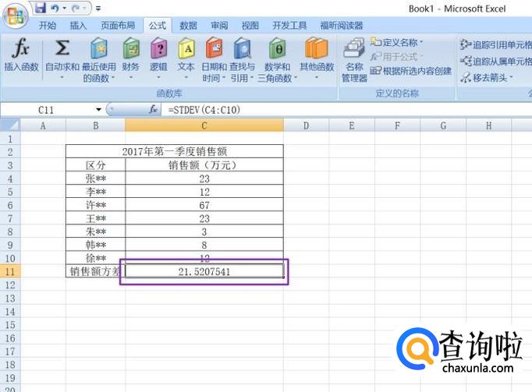Select the cell 许**

pos(96,205)
